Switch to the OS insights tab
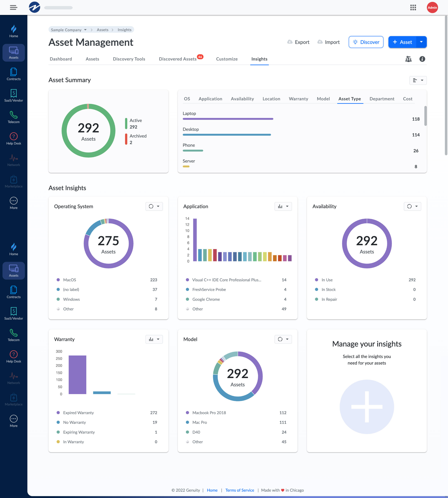The width and height of the screenshot is (448, 498). [187, 99]
